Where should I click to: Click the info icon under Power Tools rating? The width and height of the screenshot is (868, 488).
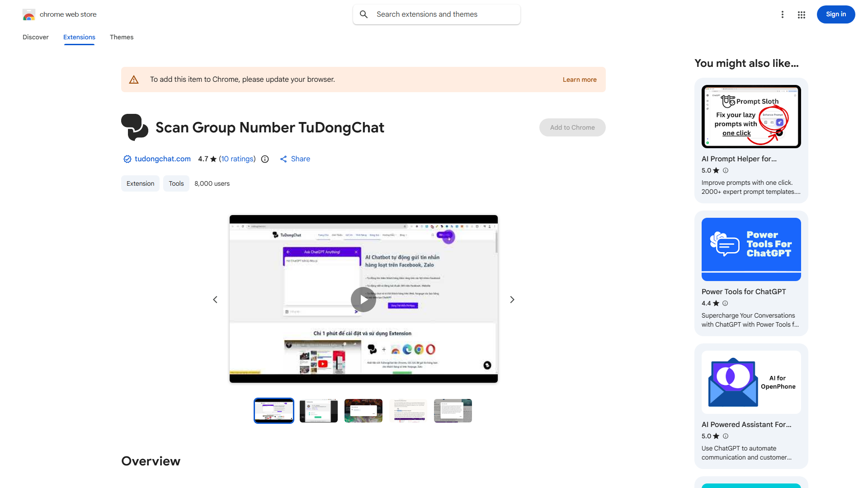(x=725, y=303)
